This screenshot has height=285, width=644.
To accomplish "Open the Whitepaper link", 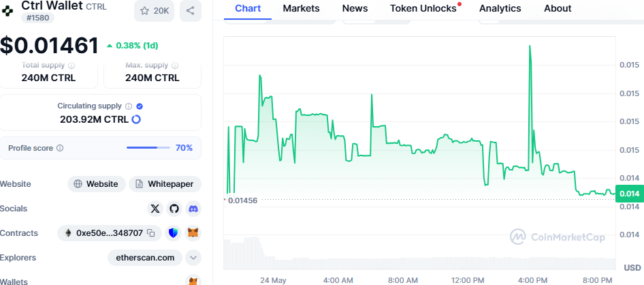I will pos(165,184).
